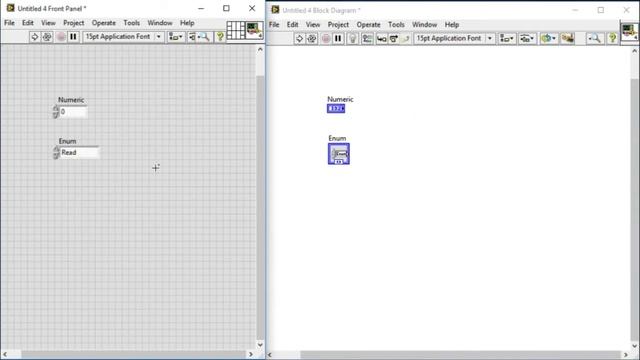Open Window menu in Front Panel

160,23
